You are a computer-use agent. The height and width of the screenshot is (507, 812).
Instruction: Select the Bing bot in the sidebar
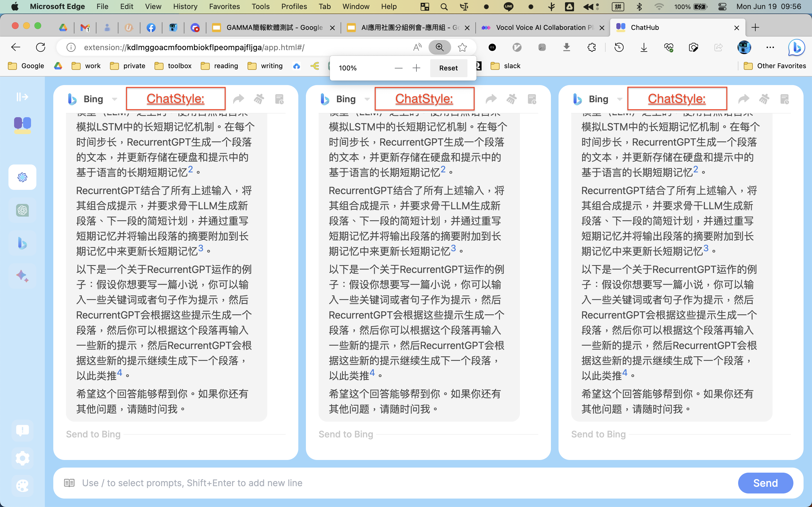[x=22, y=243]
